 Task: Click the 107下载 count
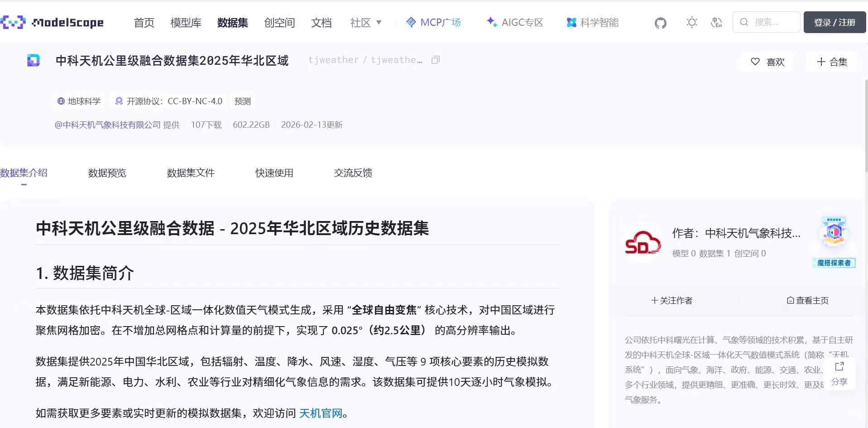(206, 125)
